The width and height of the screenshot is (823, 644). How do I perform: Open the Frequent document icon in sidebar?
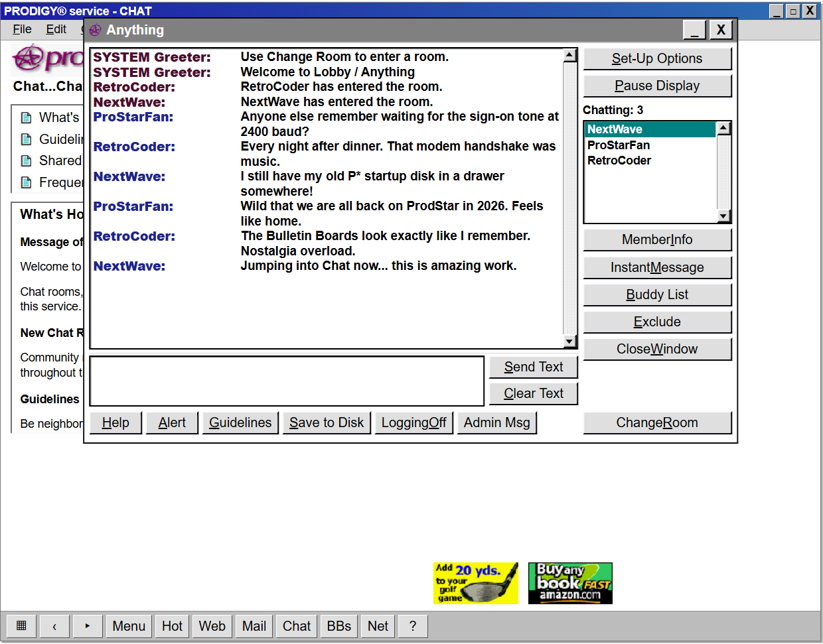pyautogui.click(x=27, y=182)
